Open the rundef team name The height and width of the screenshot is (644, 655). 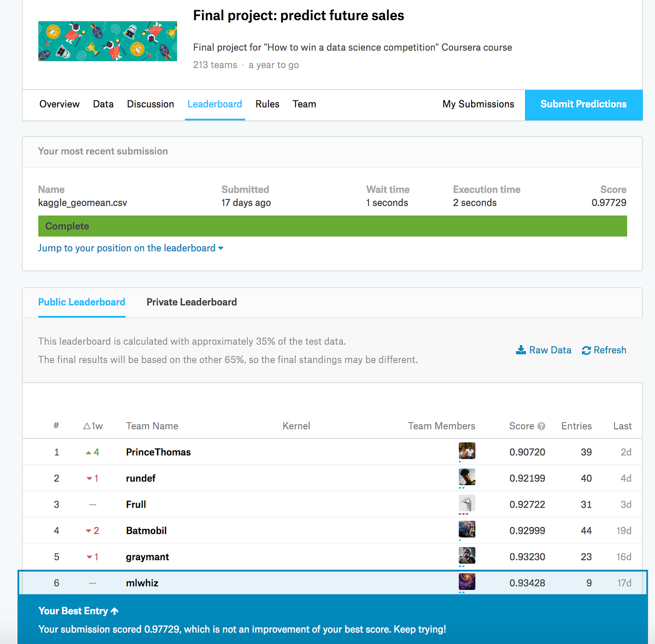(141, 478)
